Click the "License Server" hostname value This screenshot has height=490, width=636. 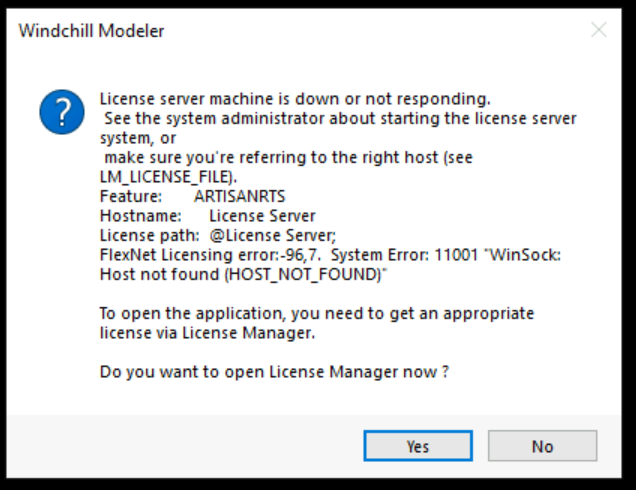pyautogui.click(x=262, y=215)
